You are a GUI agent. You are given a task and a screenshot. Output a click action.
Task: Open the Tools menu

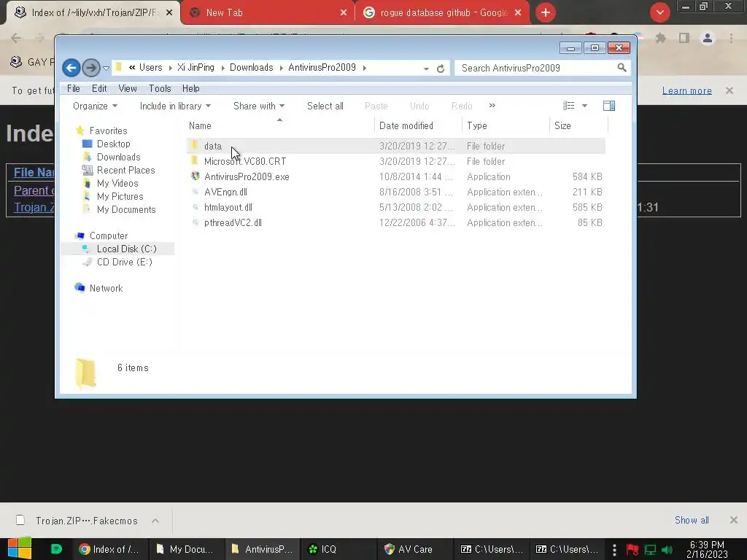160,88
